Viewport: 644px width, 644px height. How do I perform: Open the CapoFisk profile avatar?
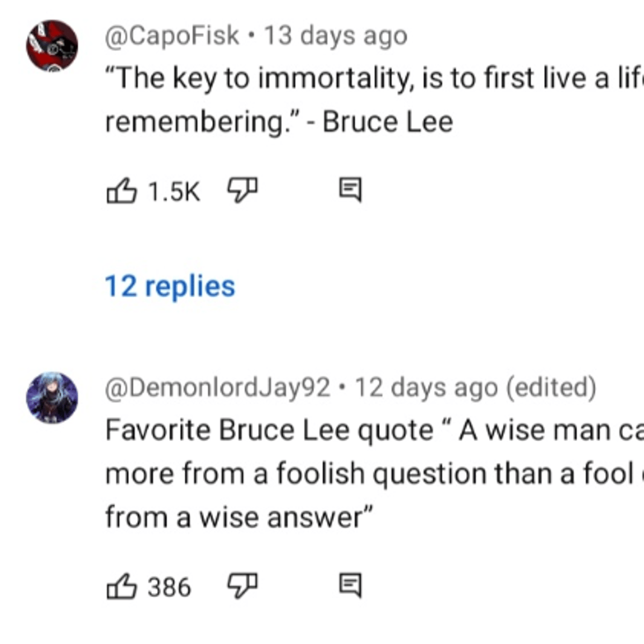point(52,46)
